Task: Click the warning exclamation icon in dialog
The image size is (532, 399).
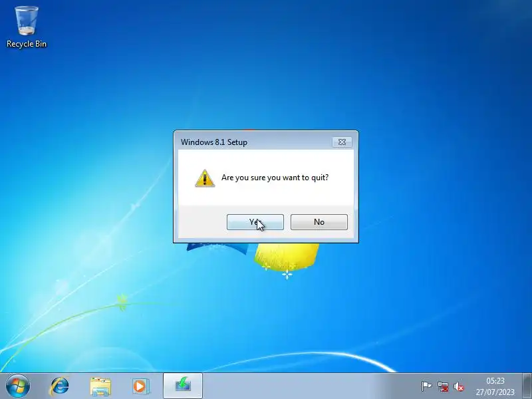Action: [205, 178]
